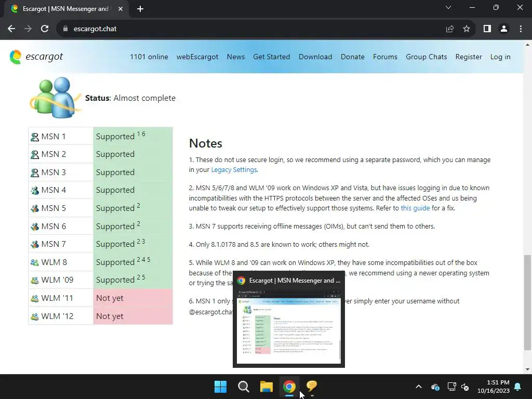The image size is (532, 399).
Task: Close the Escargot browser tab
Action: 121,9
